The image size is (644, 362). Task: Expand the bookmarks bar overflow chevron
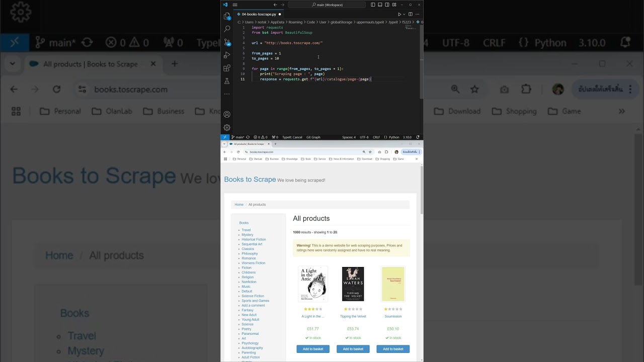416,159
